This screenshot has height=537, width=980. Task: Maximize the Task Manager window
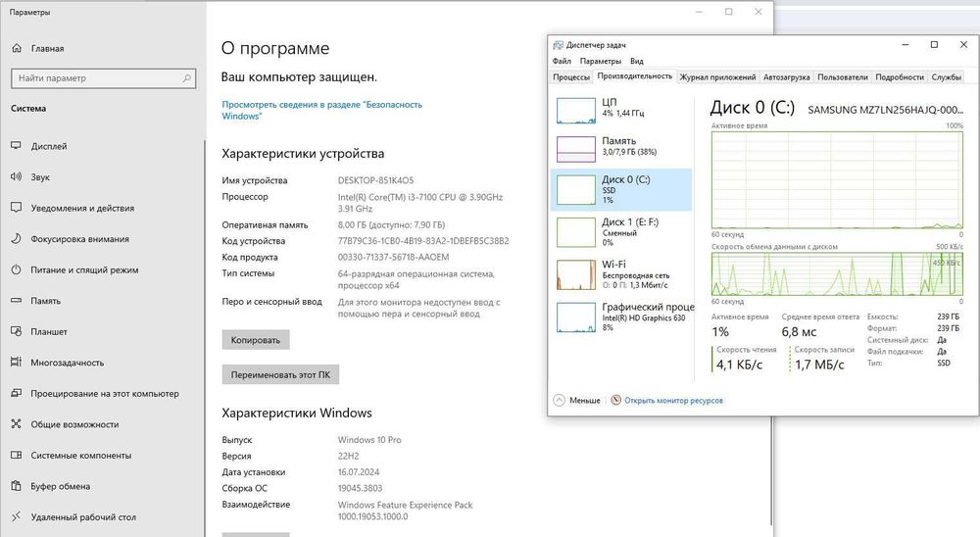coord(934,44)
